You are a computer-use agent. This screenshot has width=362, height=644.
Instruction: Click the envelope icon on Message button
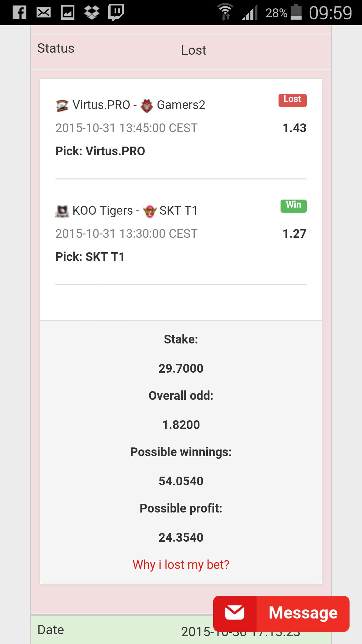coord(235,613)
